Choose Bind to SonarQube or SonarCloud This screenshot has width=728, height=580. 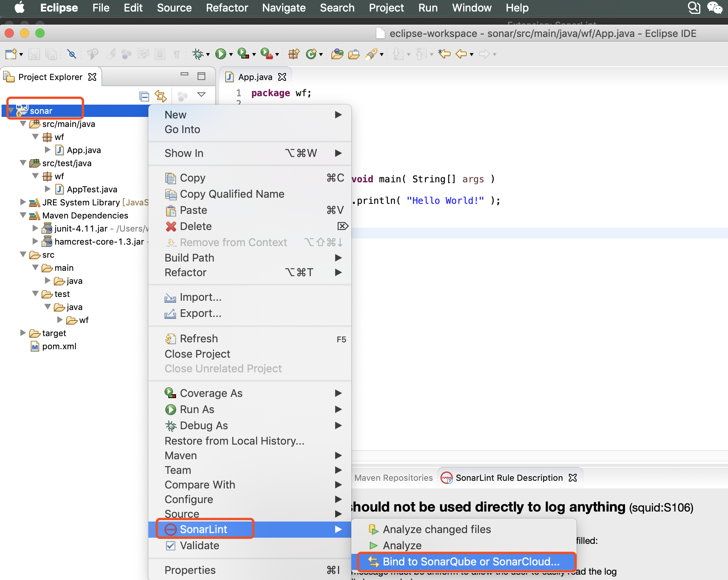[x=466, y=562]
